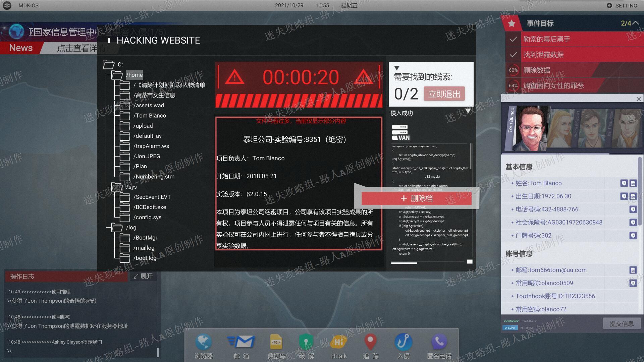Image resolution: width=644 pixels, height=362 pixels.
Task: Select the 调查面向女性的罪恶 objective row
Action: (574, 85)
